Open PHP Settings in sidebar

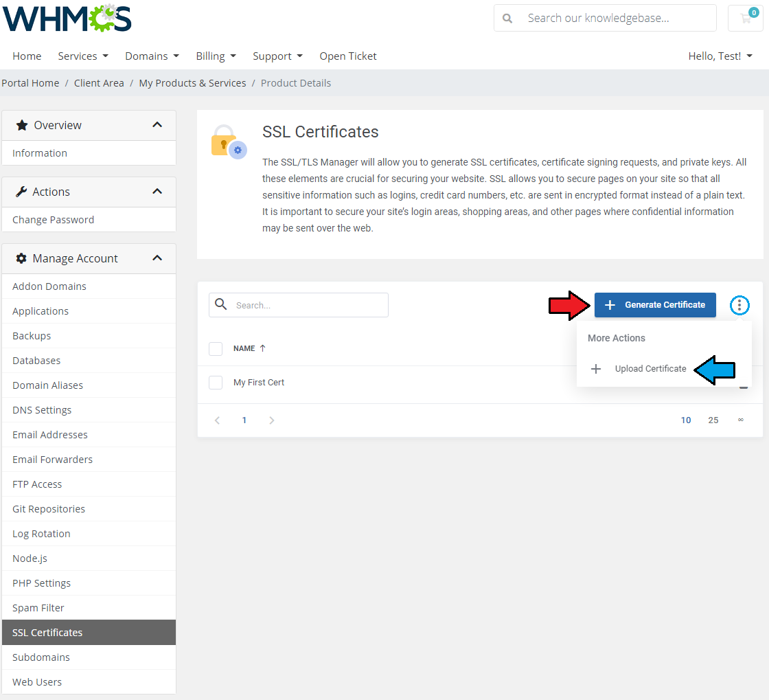coord(89,583)
